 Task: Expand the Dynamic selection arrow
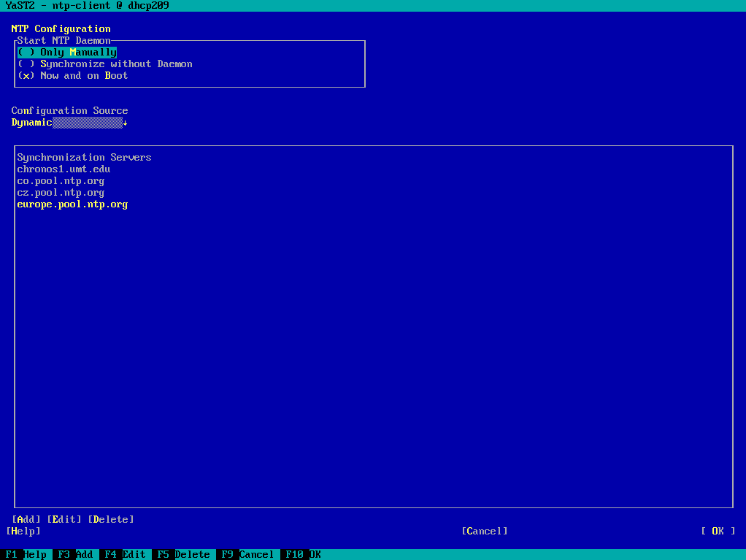tap(126, 122)
